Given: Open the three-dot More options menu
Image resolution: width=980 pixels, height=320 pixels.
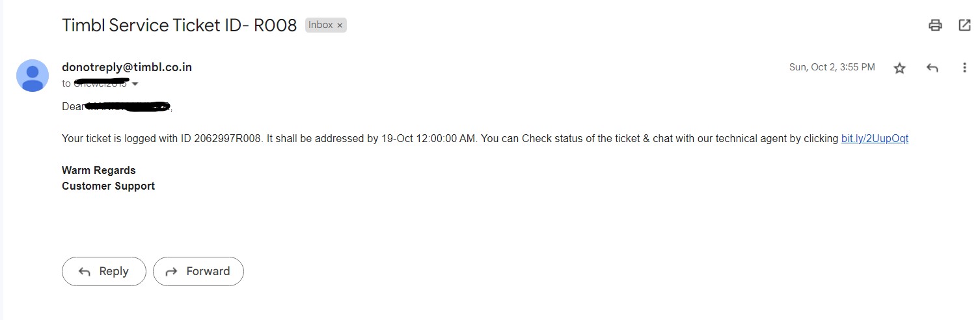Looking at the screenshot, I should click(964, 68).
